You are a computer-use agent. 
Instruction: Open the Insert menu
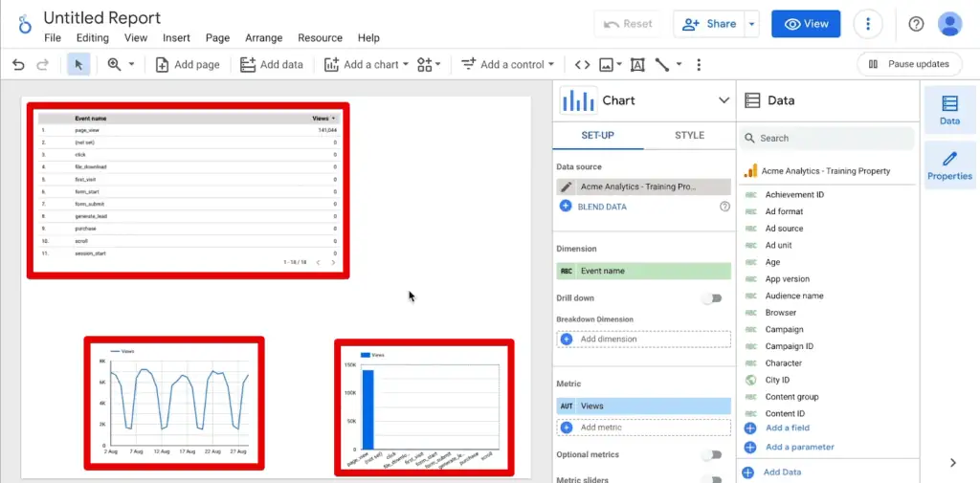point(176,38)
